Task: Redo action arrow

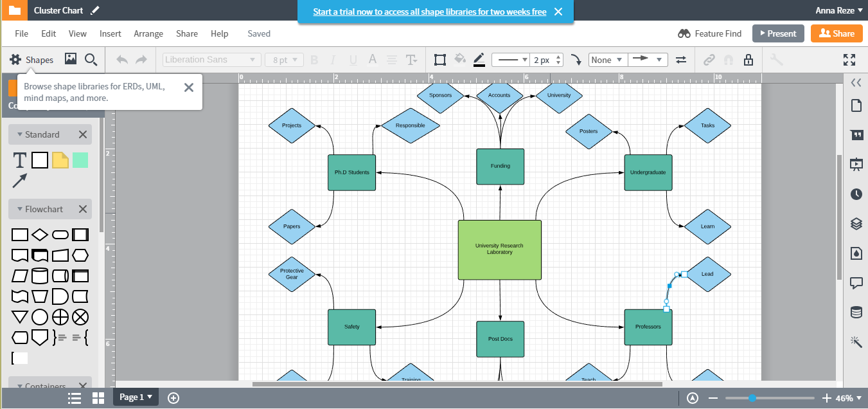Action: coord(141,60)
